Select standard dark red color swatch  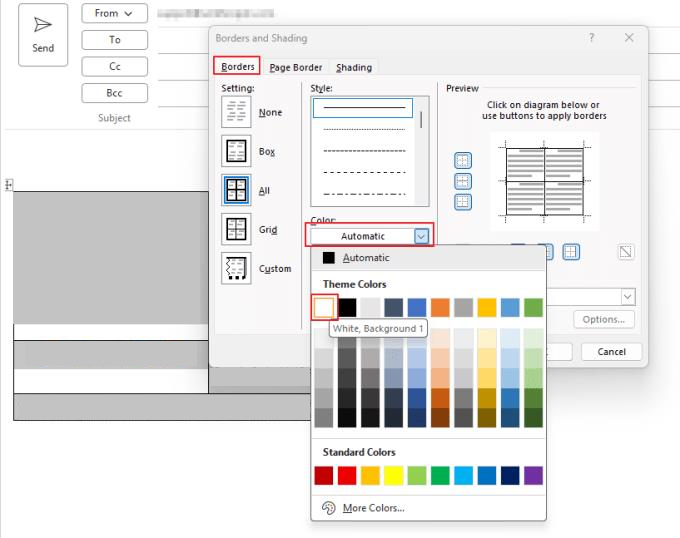coord(324,476)
